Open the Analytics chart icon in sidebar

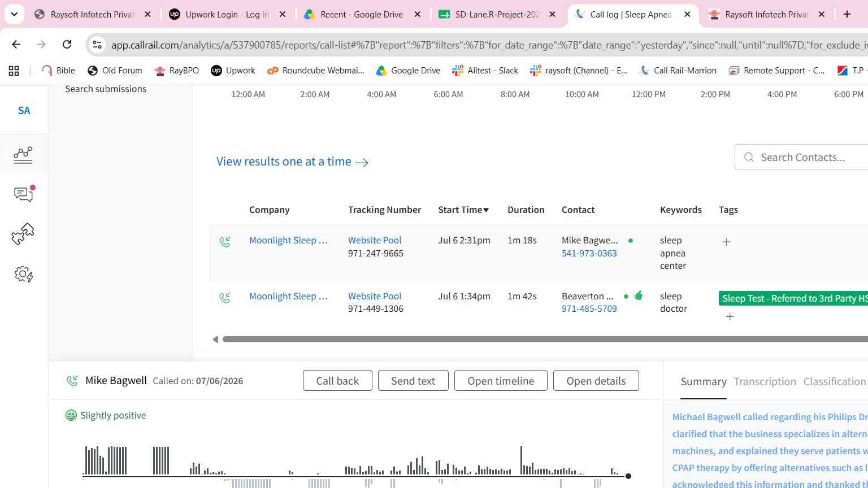coord(23,155)
